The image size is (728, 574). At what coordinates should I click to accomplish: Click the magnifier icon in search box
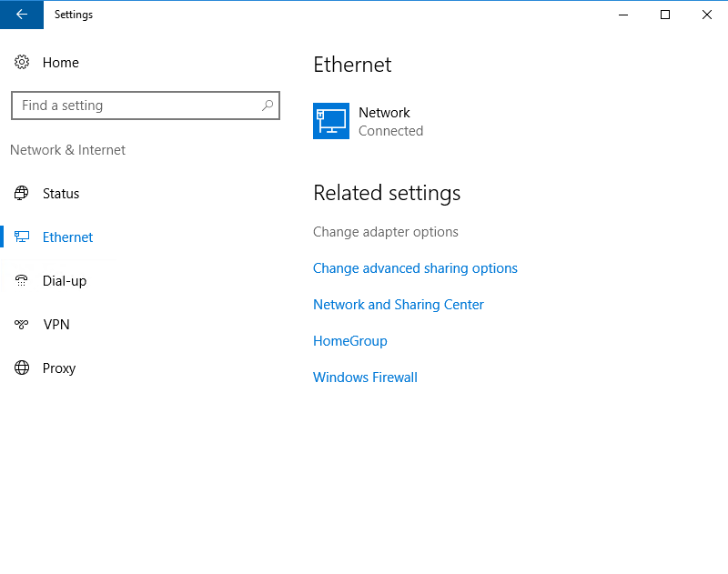pyautogui.click(x=268, y=106)
